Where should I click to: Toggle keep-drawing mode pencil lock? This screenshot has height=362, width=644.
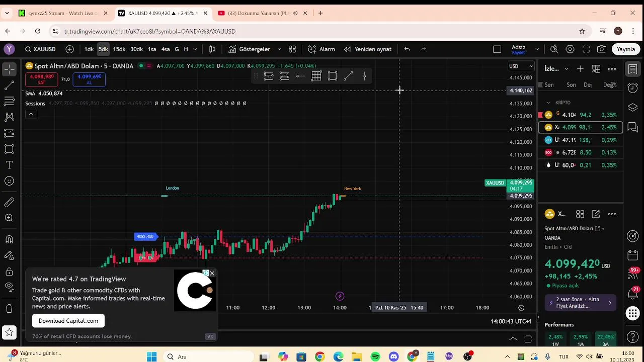pyautogui.click(x=9, y=255)
